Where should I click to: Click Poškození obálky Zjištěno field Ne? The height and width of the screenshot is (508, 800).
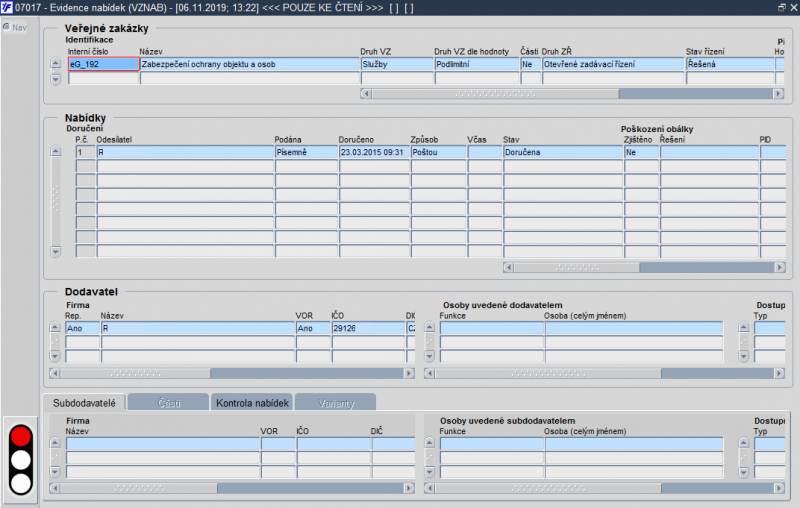[641, 152]
